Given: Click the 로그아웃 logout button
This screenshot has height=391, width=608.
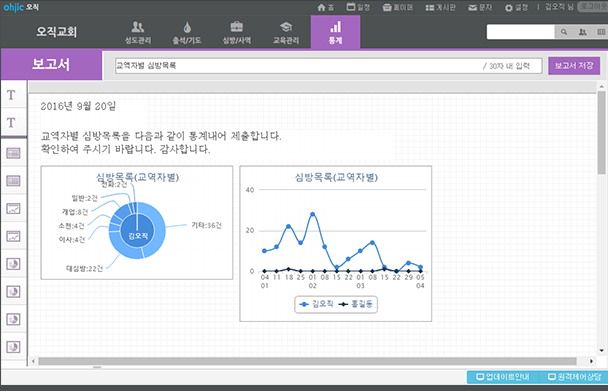Looking at the screenshot, I should [593, 7].
